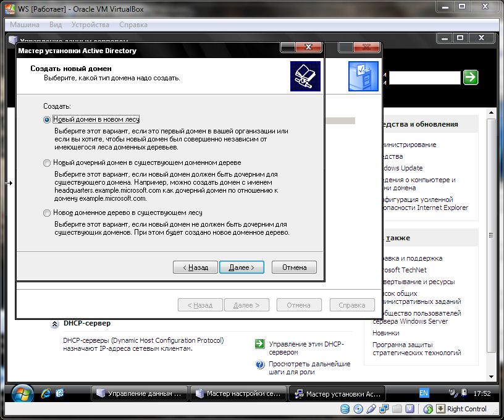
Task: Click the tray icon left of the battery icon
Action: [x=453, y=393]
